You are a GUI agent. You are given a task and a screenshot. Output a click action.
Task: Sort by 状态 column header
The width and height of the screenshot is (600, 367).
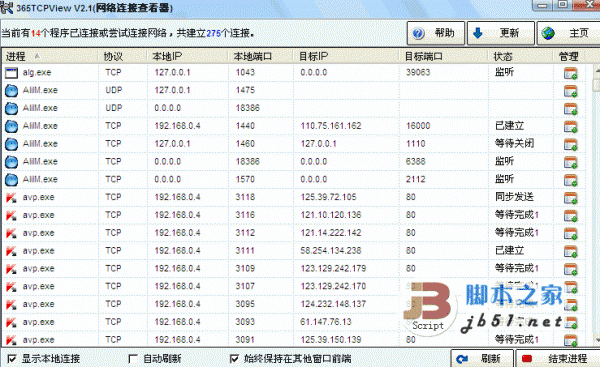(521, 57)
